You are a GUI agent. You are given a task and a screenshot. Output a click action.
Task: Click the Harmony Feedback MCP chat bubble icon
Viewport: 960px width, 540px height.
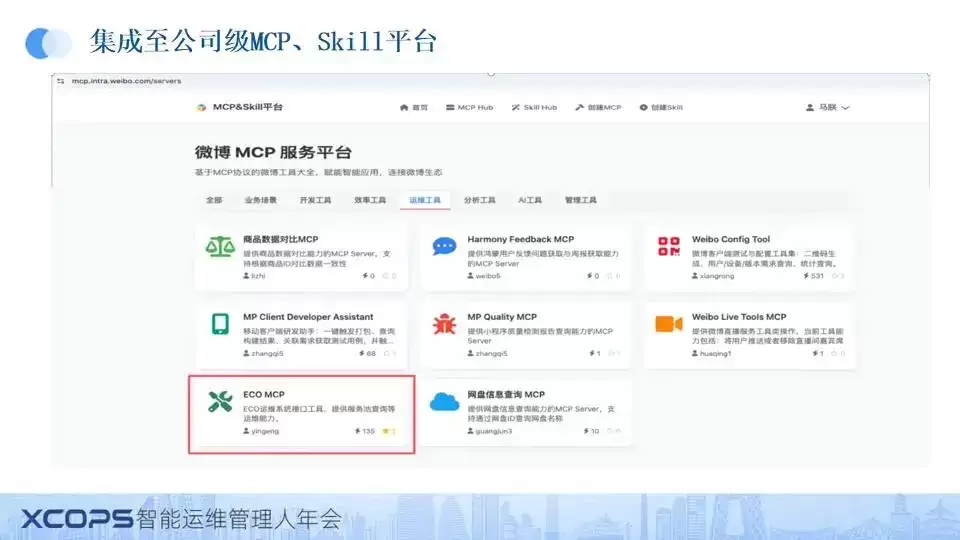(x=444, y=246)
